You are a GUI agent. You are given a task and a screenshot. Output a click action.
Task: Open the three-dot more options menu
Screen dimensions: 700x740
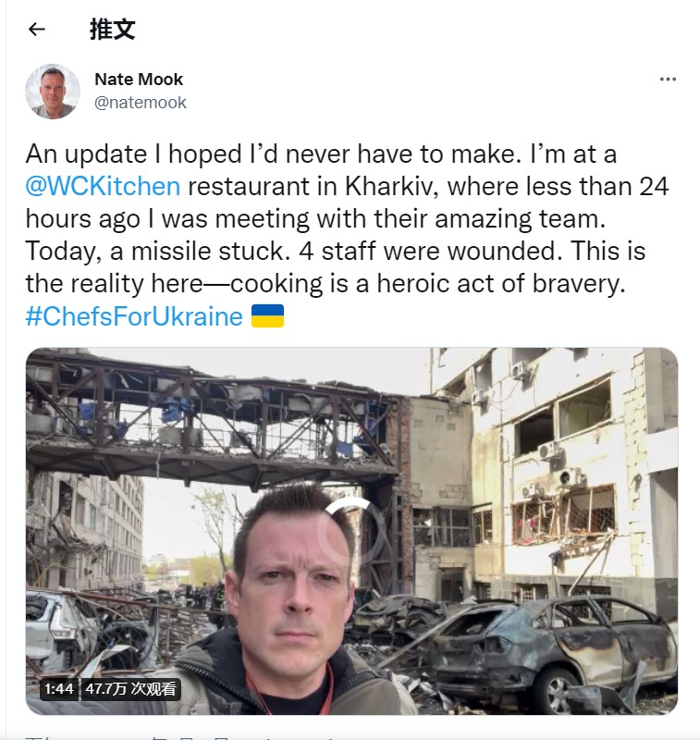tap(668, 80)
